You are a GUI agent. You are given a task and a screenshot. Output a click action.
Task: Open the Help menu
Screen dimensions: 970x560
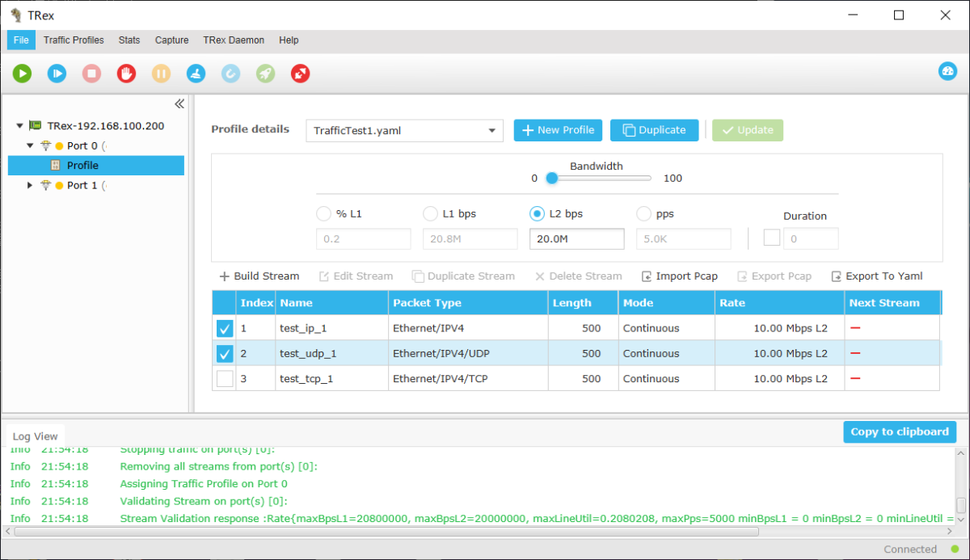[x=289, y=40]
